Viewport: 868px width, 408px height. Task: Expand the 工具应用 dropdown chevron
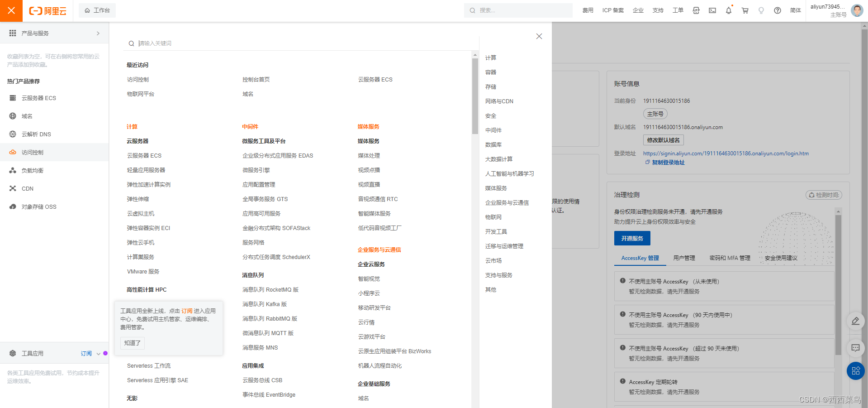click(x=98, y=354)
